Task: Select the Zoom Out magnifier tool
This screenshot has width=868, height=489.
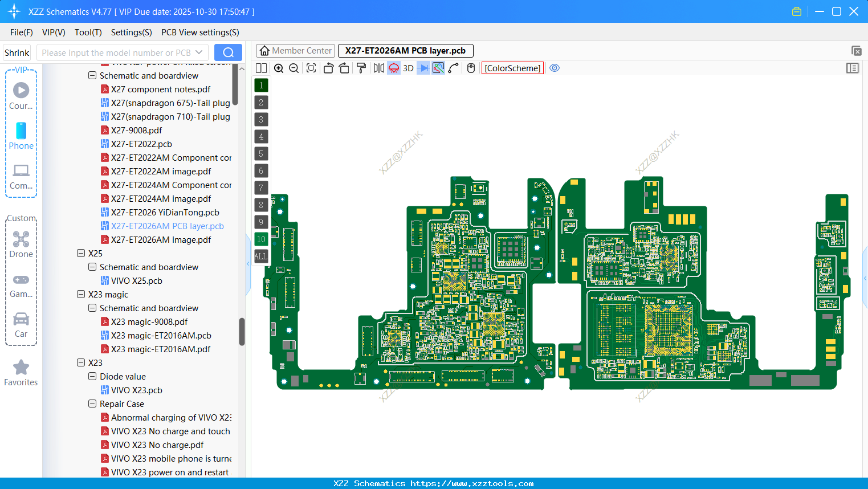Action: click(294, 68)
